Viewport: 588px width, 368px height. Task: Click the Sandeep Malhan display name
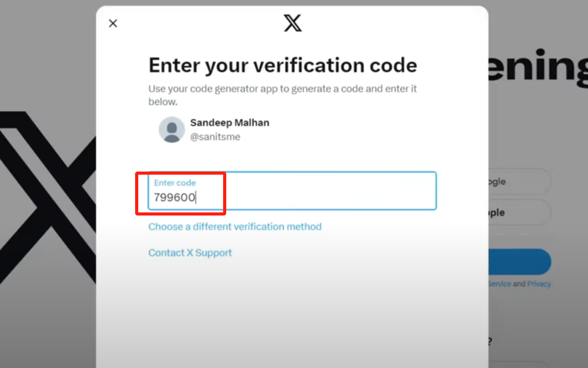[x=229, y=123]
